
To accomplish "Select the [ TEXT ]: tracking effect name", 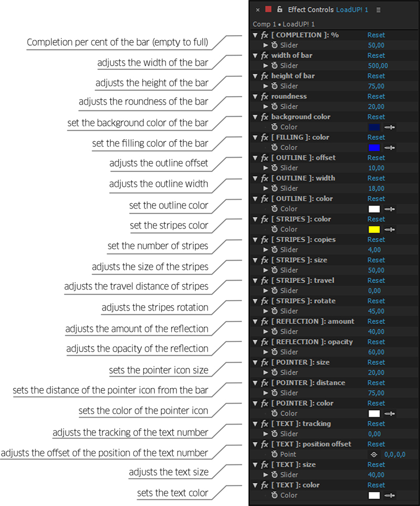I will tap(301, 424).
